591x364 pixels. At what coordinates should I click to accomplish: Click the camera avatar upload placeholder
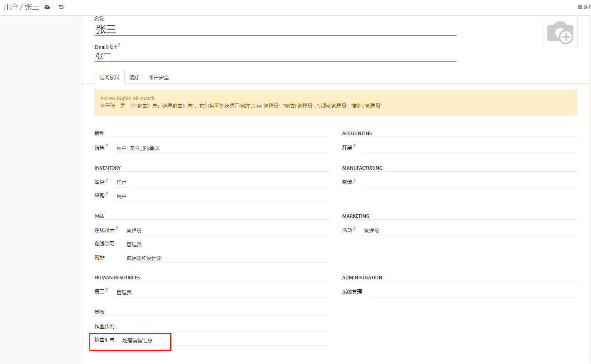pyautogui.click(x=560, y=33)
